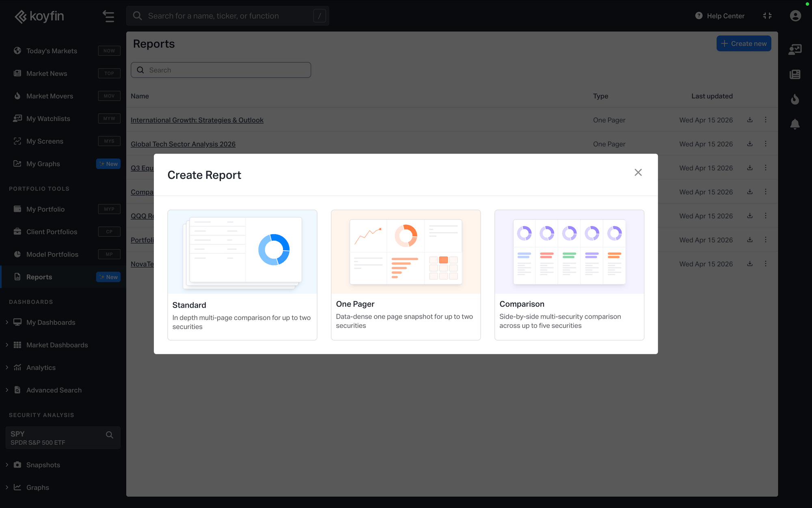Image resolution: width=812 pixels, height=508 pixels.
Task: Select the One Pager report card
Action: [406, 275]
